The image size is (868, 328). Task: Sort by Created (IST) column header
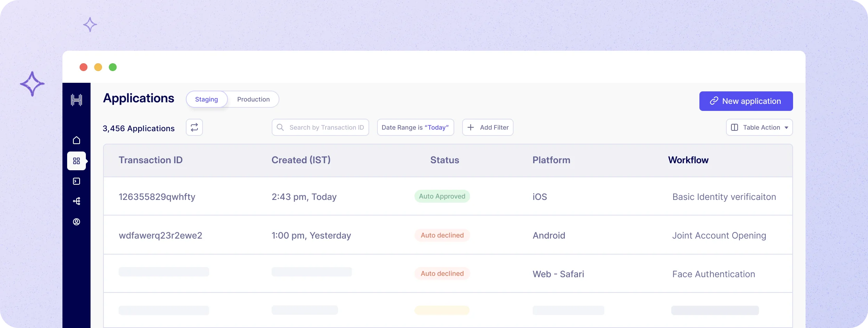(301, 160)
